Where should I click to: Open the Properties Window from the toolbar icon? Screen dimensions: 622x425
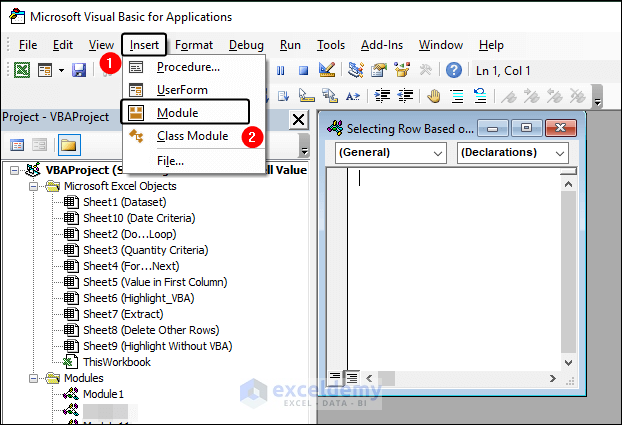pos(379,70)
